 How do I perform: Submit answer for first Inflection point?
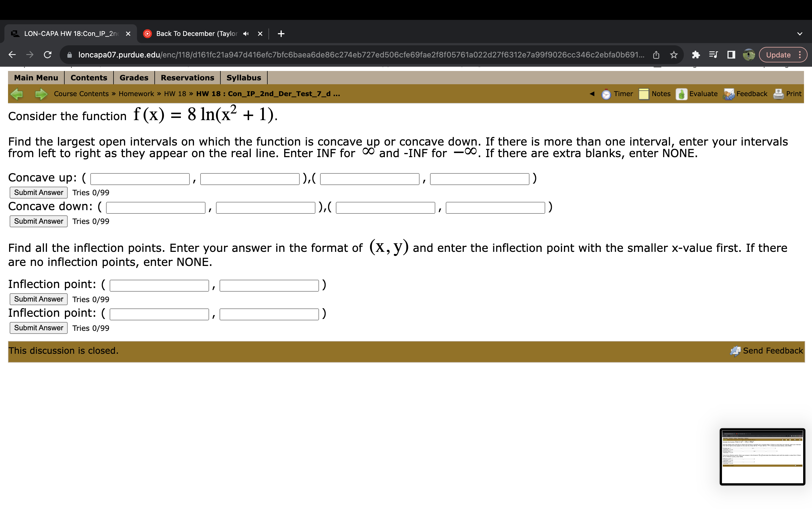(38, 298)
